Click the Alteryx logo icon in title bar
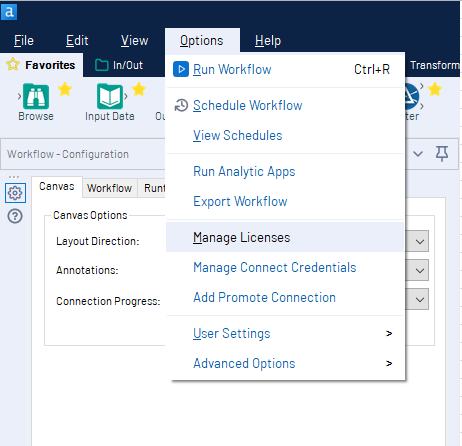 click(9, 12)
